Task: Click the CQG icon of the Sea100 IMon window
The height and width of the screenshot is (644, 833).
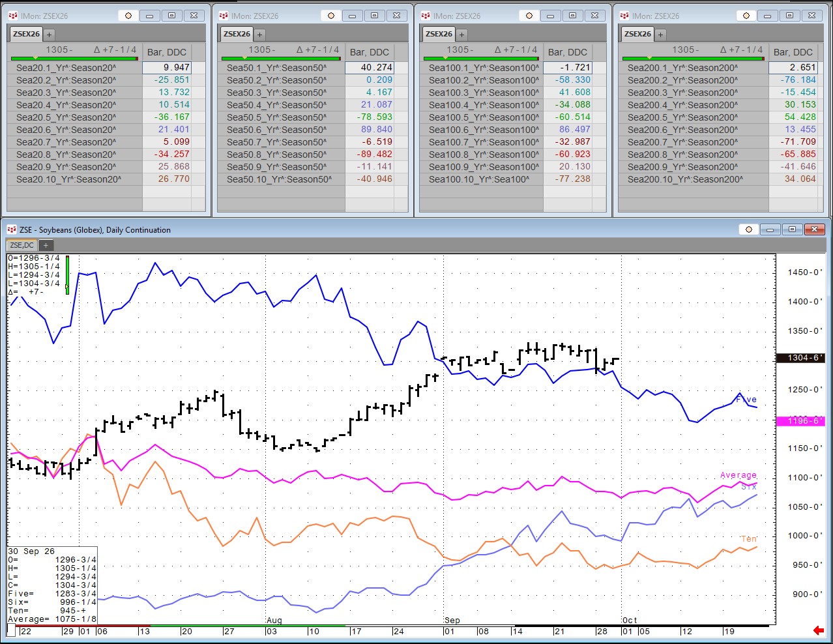Action: 426,16
